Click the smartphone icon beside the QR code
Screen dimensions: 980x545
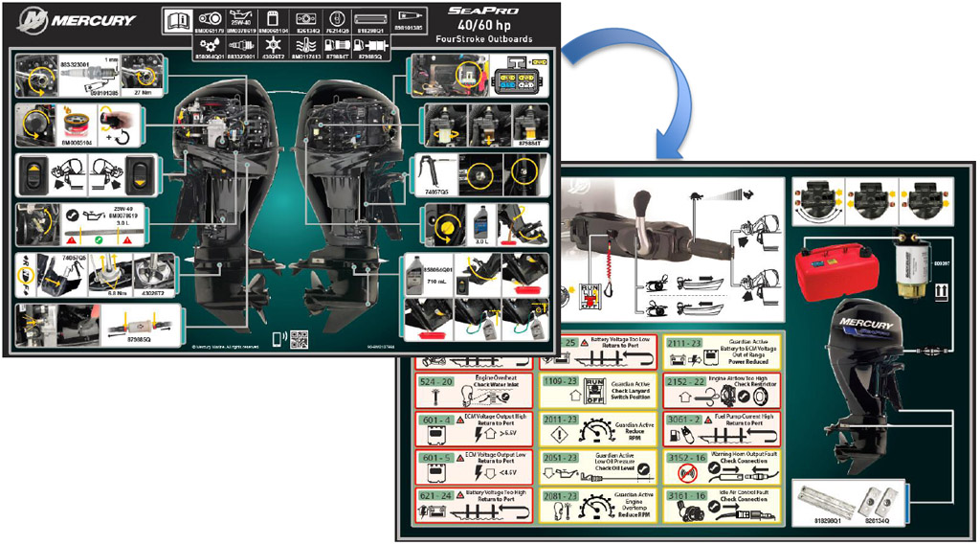point(278,339)
